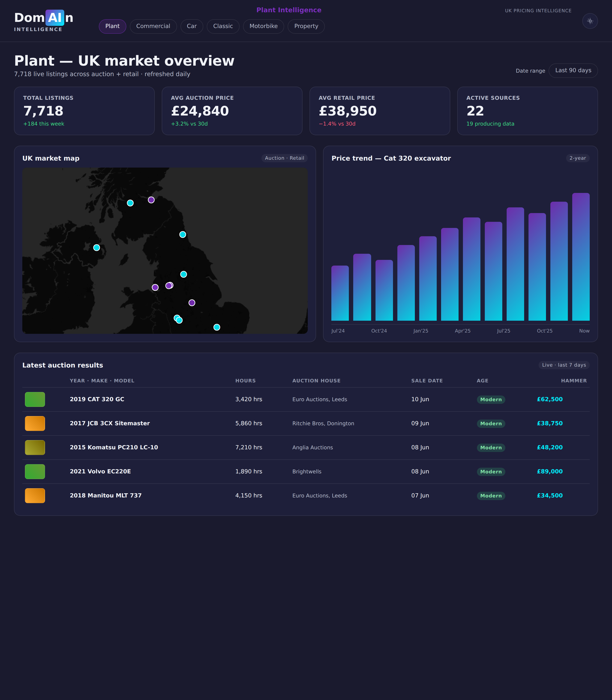Open the olive thumbnail for Komatsu PC210
The height and width of the screenshot is (700, 612).
(35, 447)
